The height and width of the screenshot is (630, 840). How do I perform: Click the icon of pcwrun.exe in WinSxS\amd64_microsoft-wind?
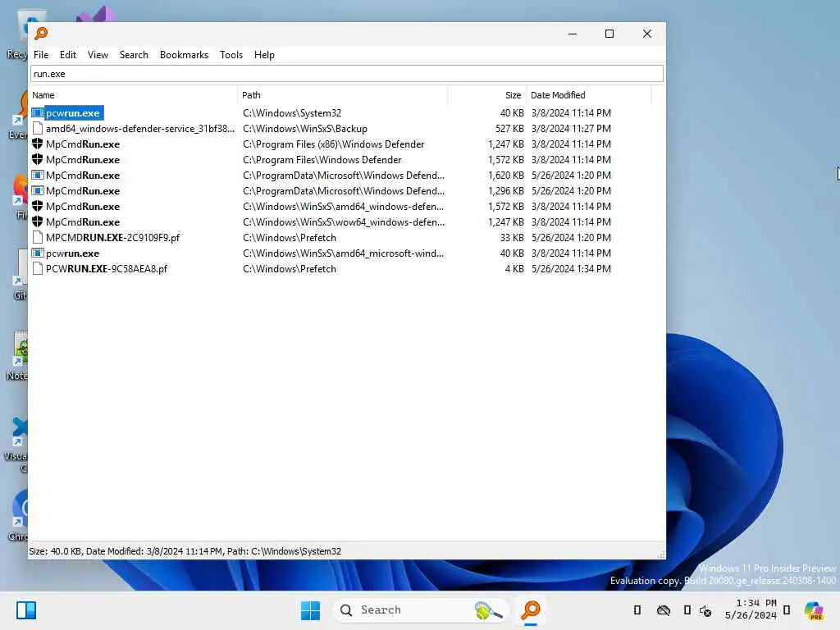(38, 253)
